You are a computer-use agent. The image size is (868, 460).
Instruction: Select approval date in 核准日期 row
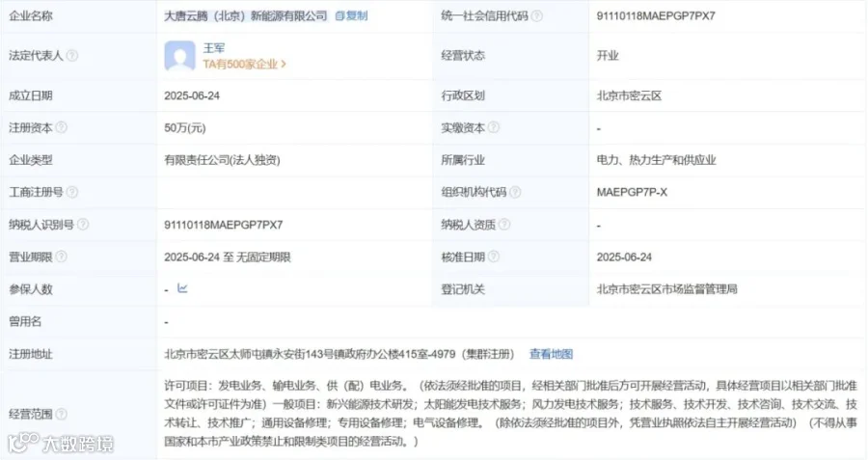tap(624, 257)
